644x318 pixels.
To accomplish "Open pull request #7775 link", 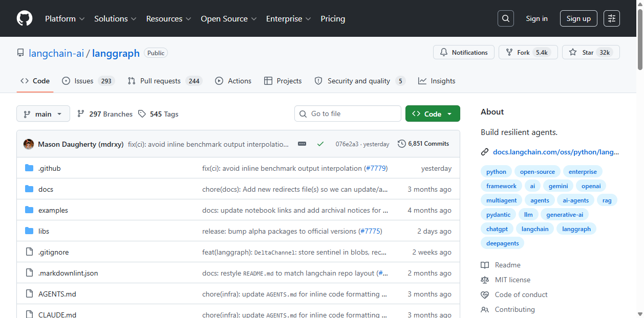I will [x=371, y=231].
